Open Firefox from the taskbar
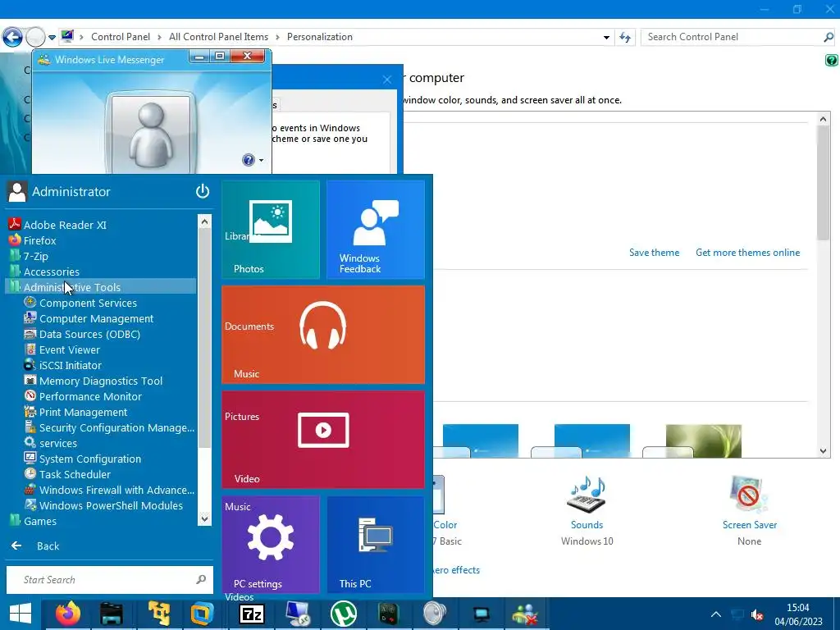This screenshot has width=840, height=630. [x=67, y=614]
